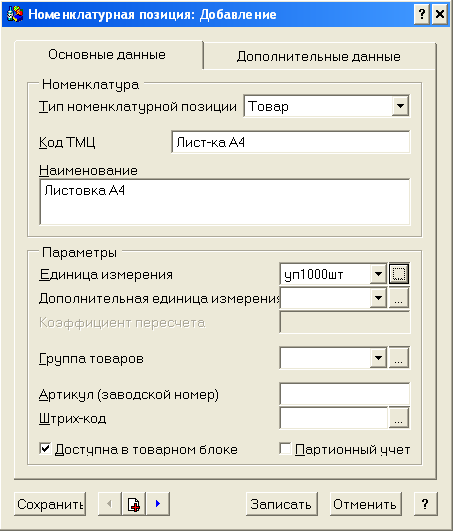
Task: Expand Группа товаров dropdown arrow
Action: (378, 358)
